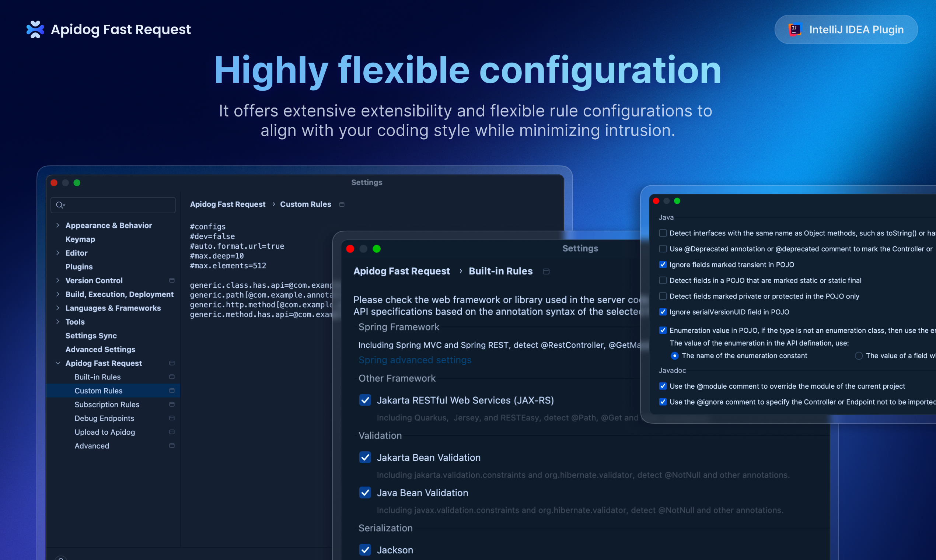Collapse the Apidog Fast Request node
Screen dimensions: 936x560
pos(58,363)
